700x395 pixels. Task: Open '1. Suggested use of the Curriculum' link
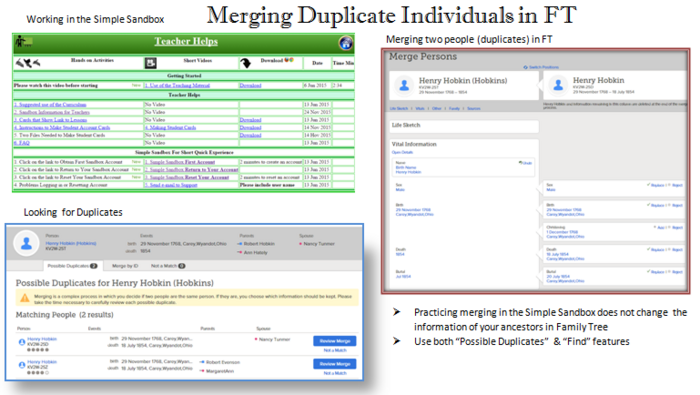coord(50,104)
